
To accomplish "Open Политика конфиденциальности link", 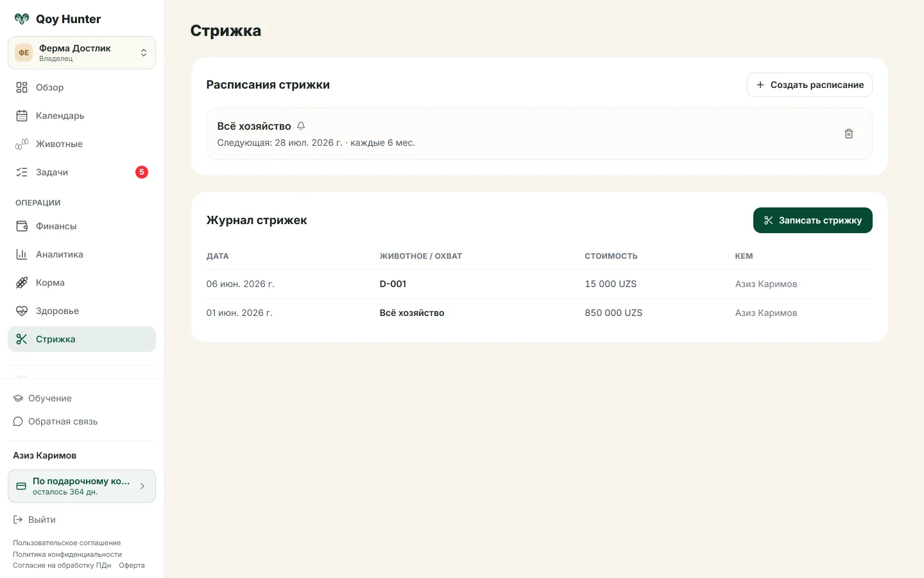I will point(67,554).
